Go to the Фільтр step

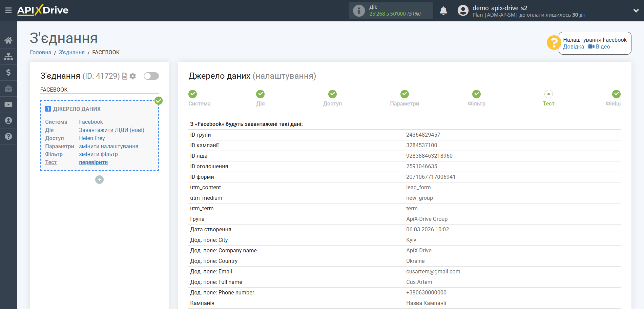476,94
